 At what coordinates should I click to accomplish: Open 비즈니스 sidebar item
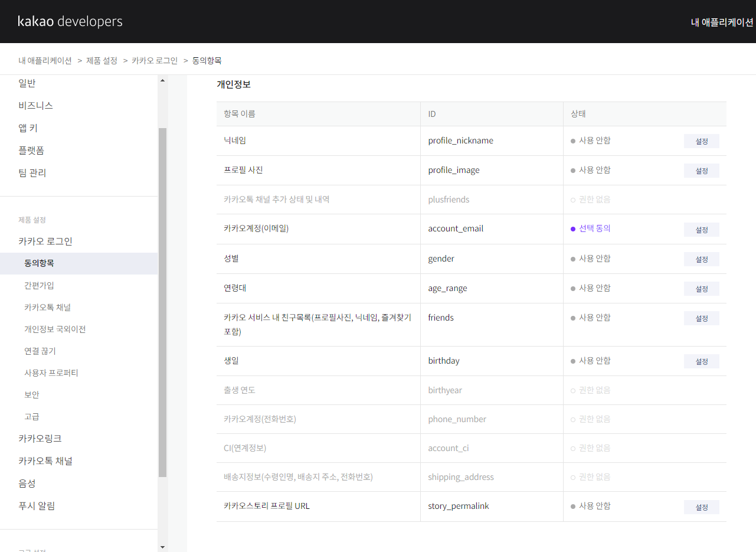click(x=35, y=106)
